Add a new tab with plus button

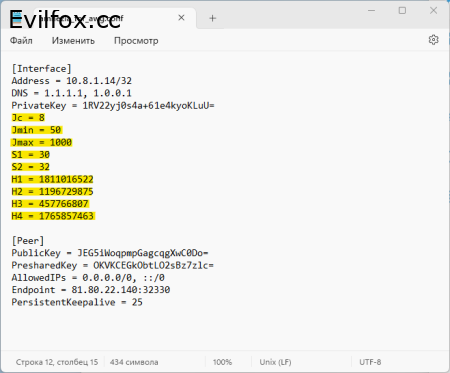pos(212,18)
